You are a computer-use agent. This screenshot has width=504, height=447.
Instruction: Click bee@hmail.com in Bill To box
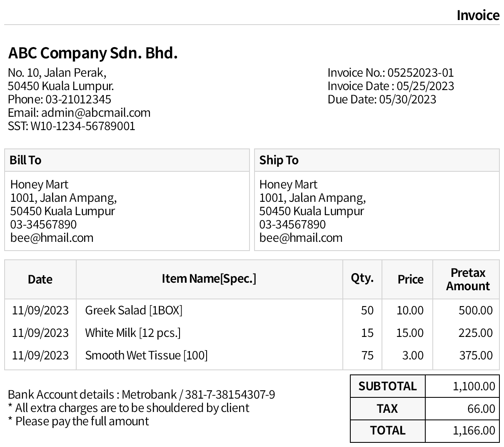[52, 238]
